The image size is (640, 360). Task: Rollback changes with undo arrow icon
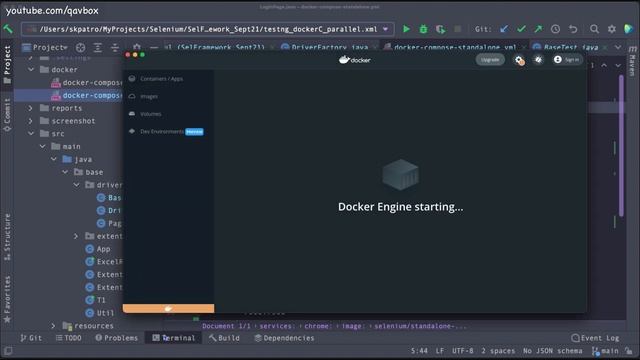tap(573, 29)
